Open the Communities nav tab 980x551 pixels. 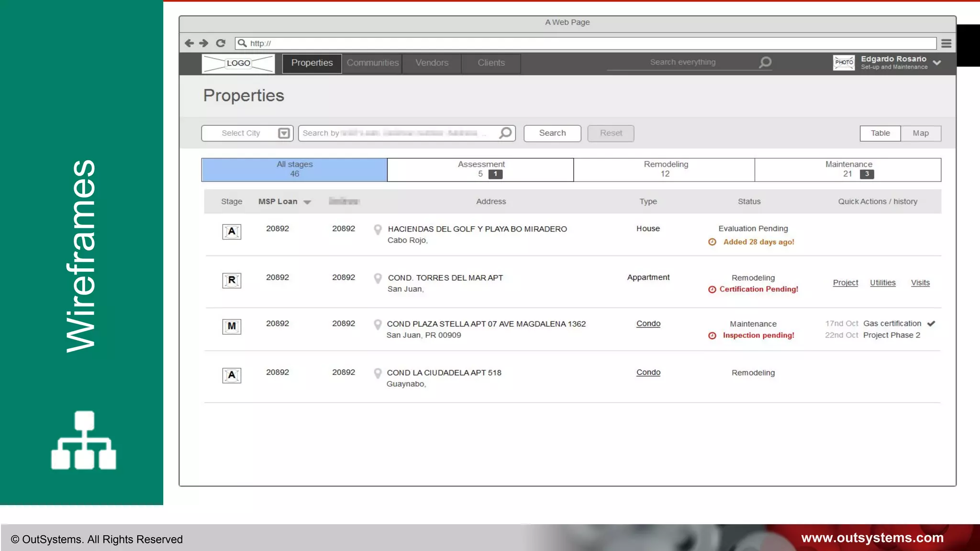click(x=372, y=63)
